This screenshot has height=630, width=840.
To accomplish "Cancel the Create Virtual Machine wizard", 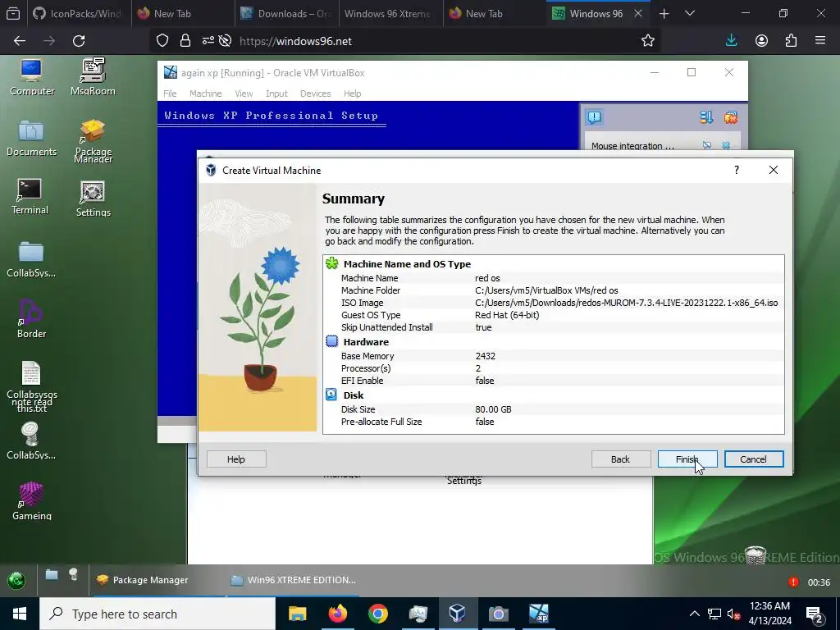I will (754, 459).
